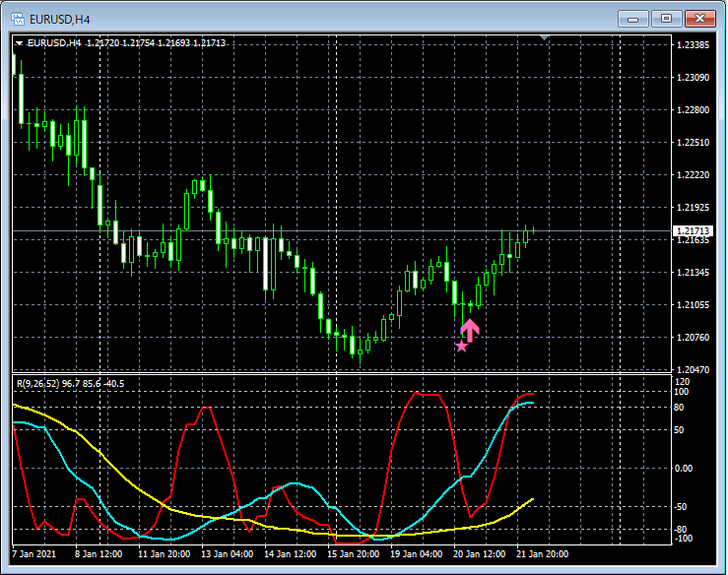The image size is (728, 575).
Task: Click the indicator scale value 120
Action: tap(682, 381)
